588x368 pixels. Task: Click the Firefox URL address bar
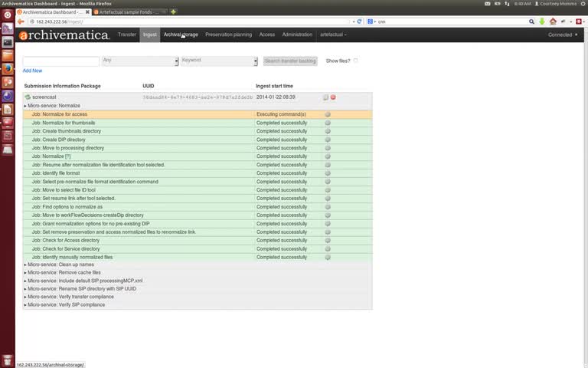[x=188, y=21]
